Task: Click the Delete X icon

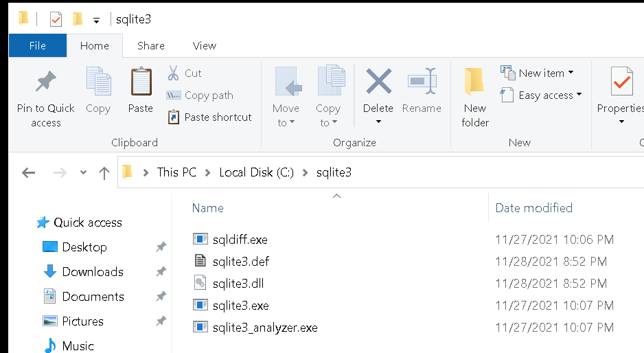Action: tap(378, 81)
